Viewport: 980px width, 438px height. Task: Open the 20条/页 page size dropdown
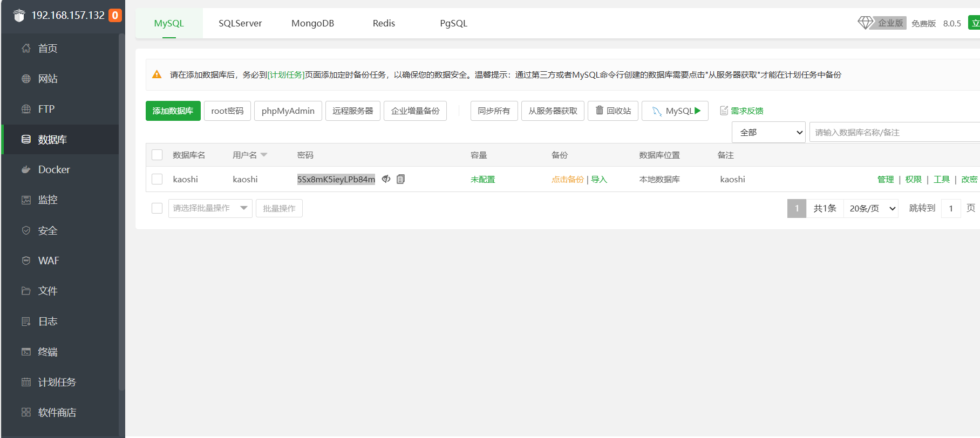[x=871, y=208]
